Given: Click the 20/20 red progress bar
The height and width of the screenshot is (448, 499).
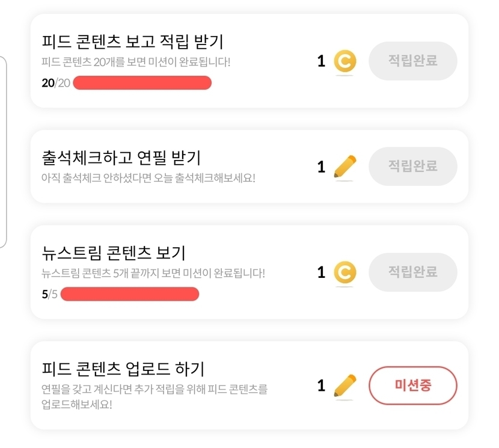Looking at the screenshot, I should (142, 83).
